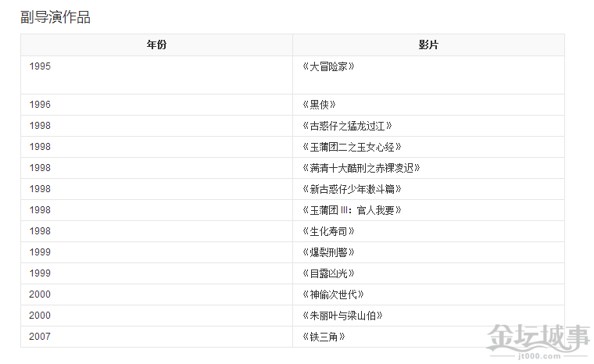Viewport: 594px width, 364px height.
Task: Click 《朱丽叶与梁山伯》 film title
Action: click(342, 316)
